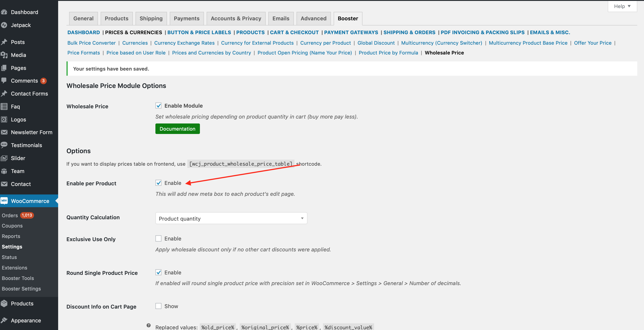This screenshot has height=330, width=644.
Task: Toggle the Enable per Product checkbox
Action: point(159,183)
